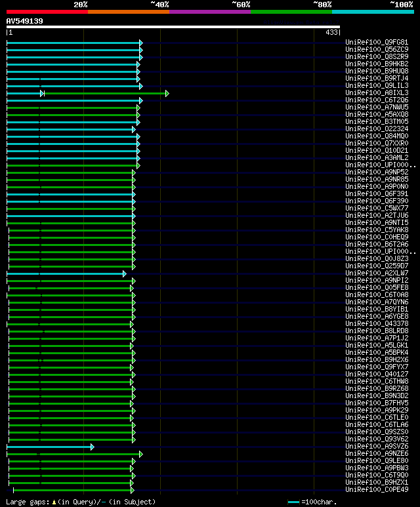The width and height of the screenshot is (420, 507).
Task: Click the UniRef100_Q40127 label
Action: tap(377, 374)
